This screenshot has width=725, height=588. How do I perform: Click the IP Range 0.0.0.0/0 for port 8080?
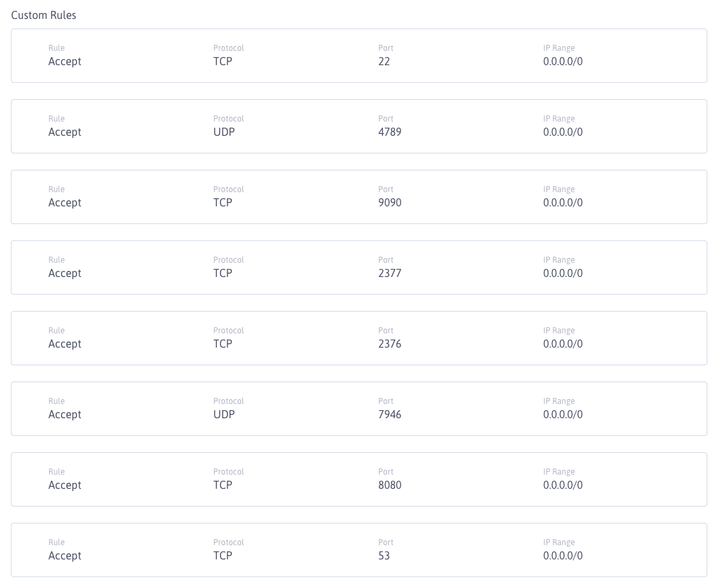[x=563, y=485]
